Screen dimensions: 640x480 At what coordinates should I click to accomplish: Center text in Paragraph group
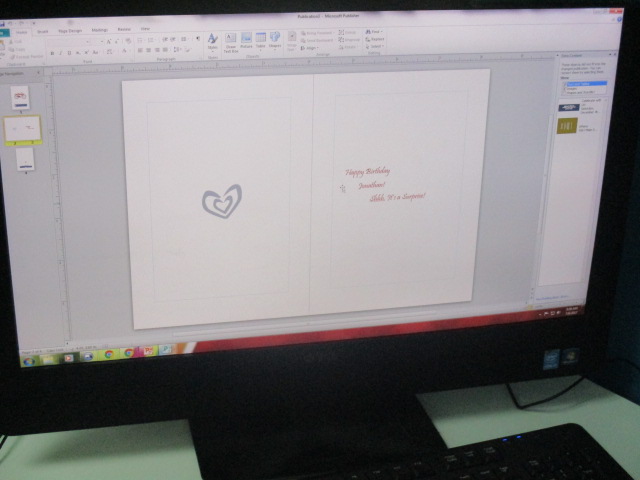[149, 50]
